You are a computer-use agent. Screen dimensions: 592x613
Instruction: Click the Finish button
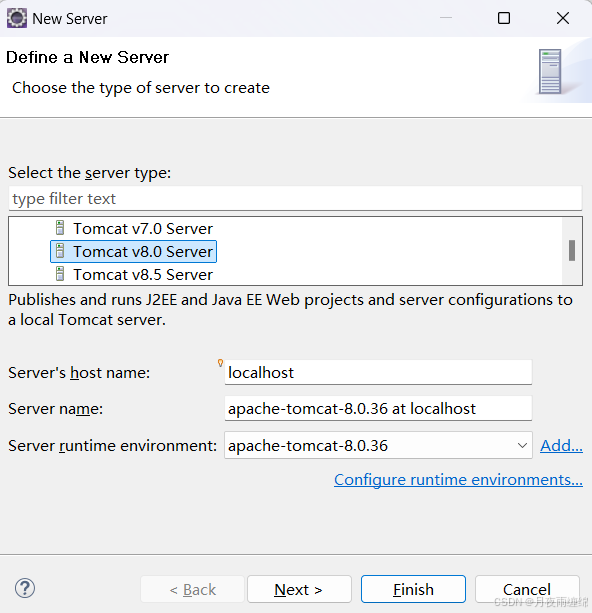[x=413, y=589]
